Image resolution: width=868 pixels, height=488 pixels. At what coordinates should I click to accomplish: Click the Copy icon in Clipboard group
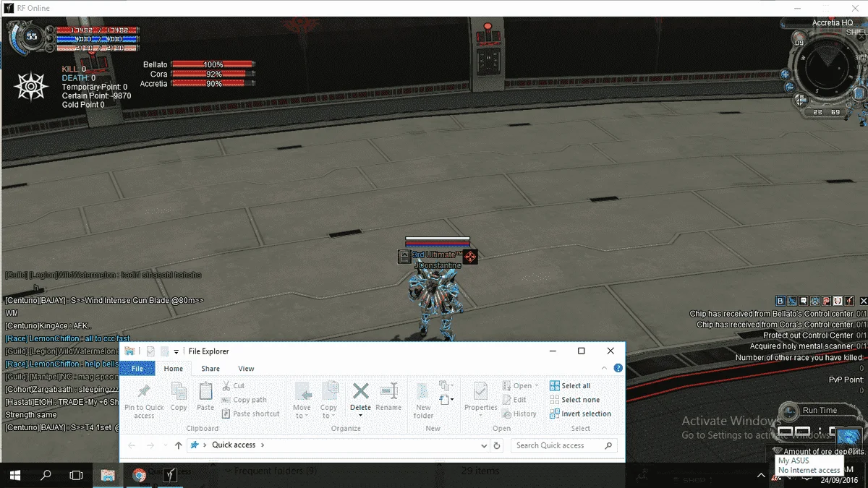pos(179,391)
